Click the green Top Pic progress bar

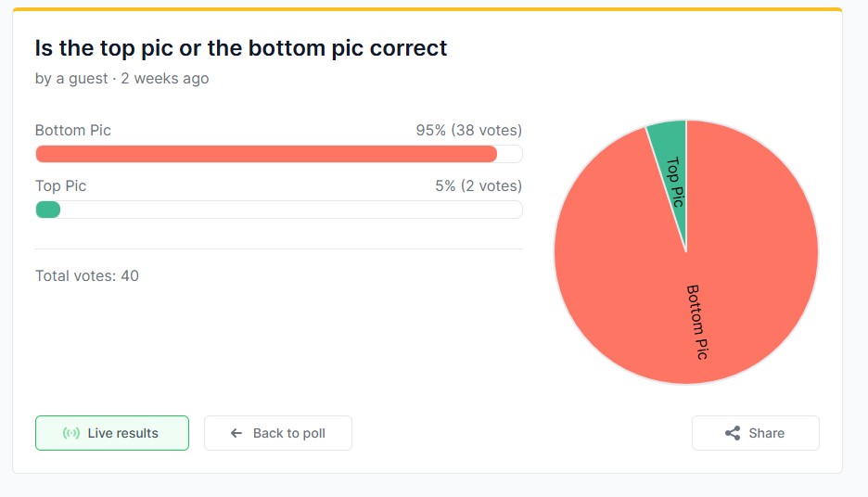[48, 210]
